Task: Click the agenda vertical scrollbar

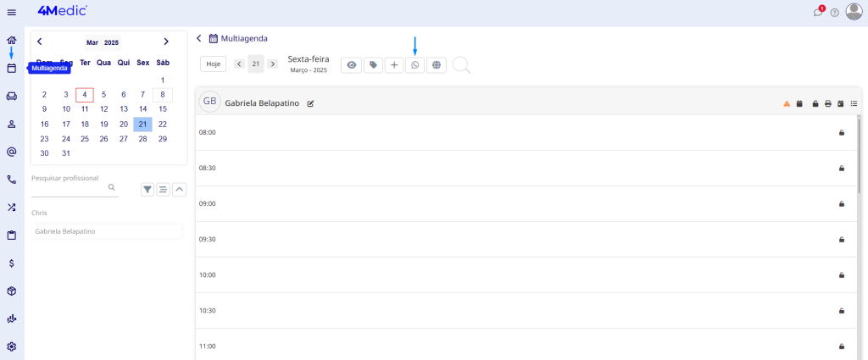Action: 860,155
